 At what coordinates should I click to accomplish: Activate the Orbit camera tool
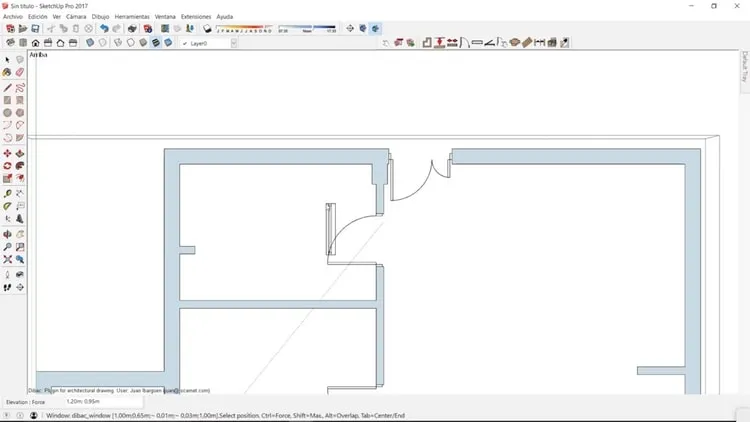point(7,234)
